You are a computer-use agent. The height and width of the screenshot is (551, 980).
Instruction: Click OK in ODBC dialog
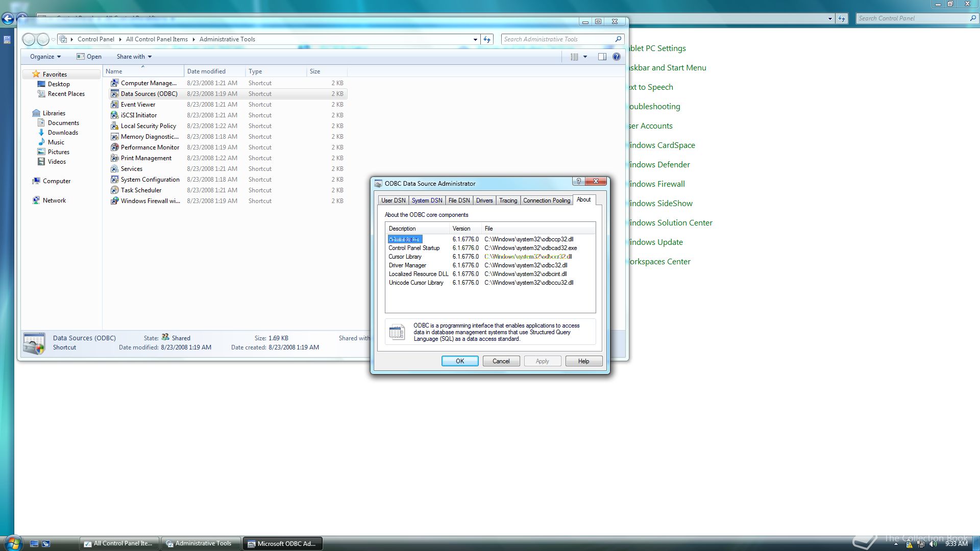tap(460, 361)
